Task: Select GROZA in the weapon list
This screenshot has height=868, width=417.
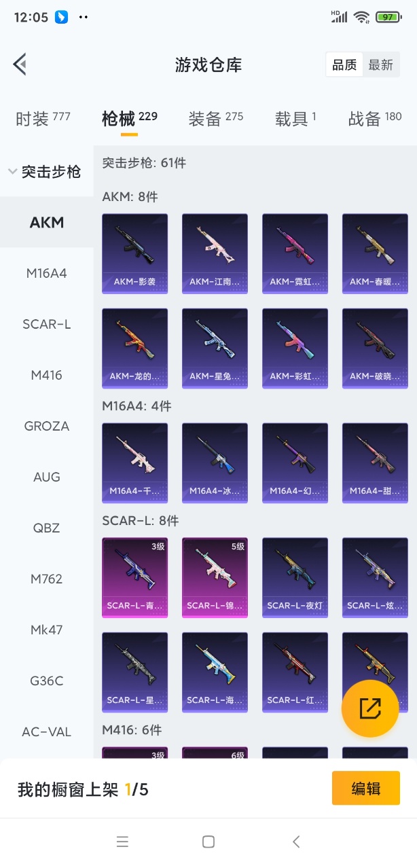Action: click(x=47, y=426)
